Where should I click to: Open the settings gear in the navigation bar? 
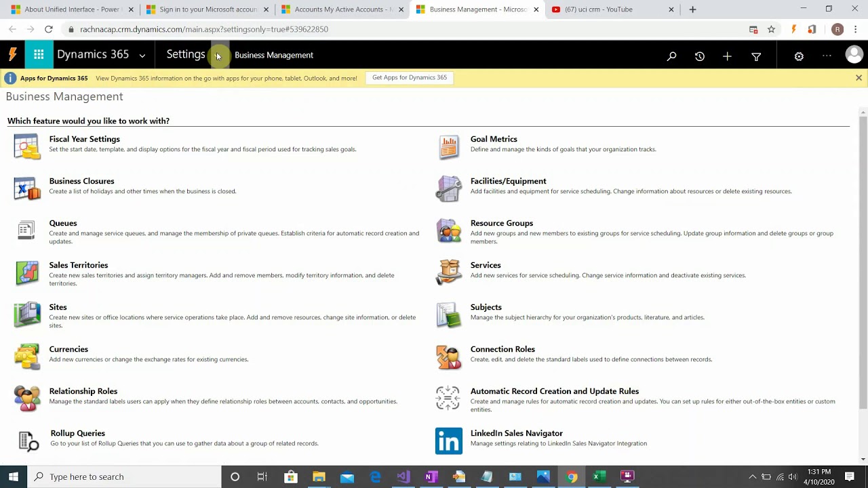click(799, 56)
